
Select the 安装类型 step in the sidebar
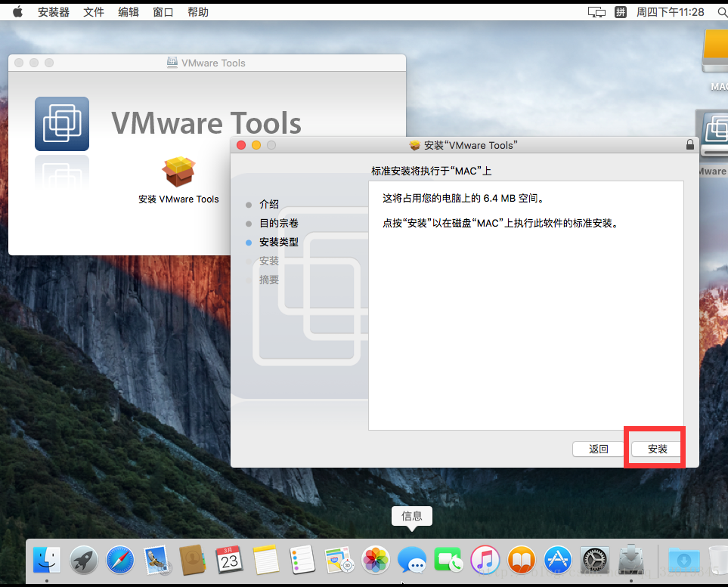tap(278, 243)
